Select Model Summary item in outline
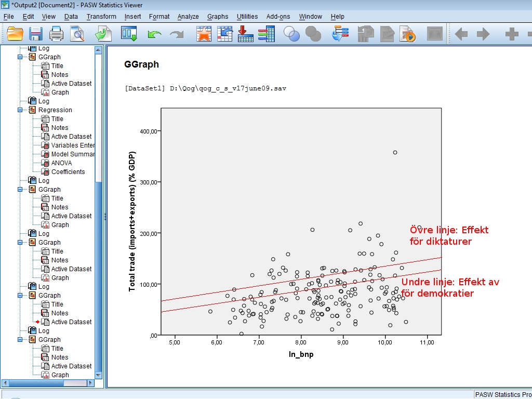This screenshot has width=532, height=399. (72, 154)
